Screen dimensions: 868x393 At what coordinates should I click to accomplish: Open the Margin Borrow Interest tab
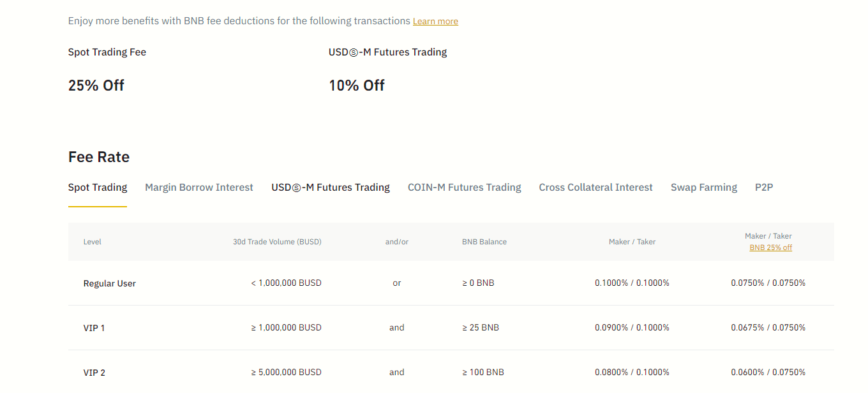click(198, 187)
